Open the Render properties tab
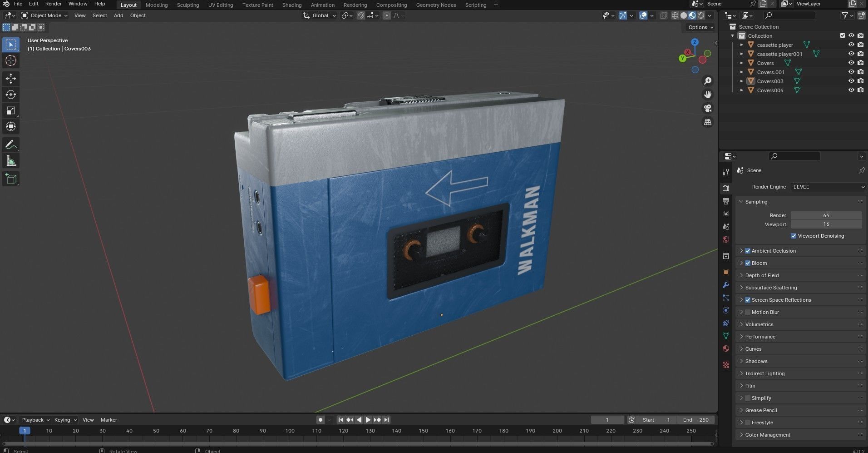The height and width of the screenshot is (453, 868). tap(726, 188)
